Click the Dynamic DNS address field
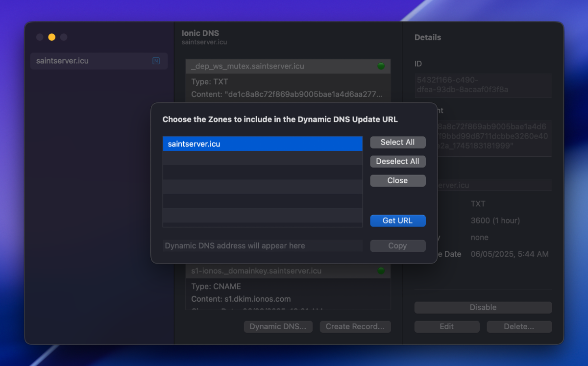 pyautogui.click(x=262, y=245)
